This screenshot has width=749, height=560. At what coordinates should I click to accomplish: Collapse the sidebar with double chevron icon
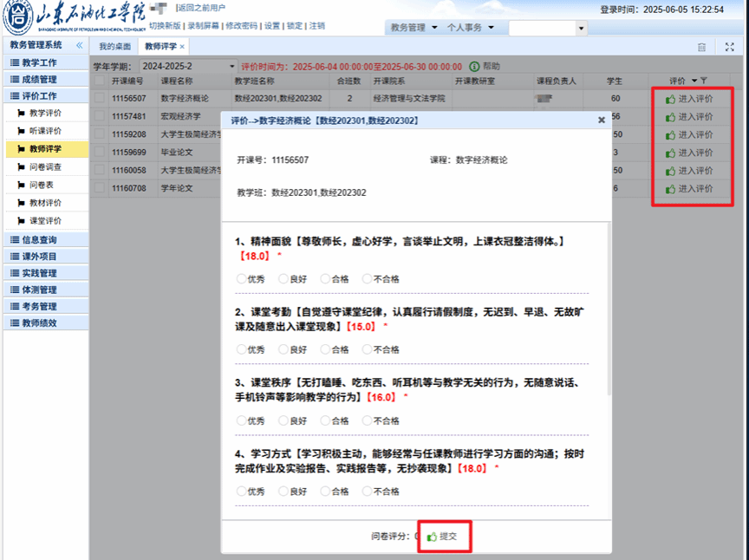79,45
